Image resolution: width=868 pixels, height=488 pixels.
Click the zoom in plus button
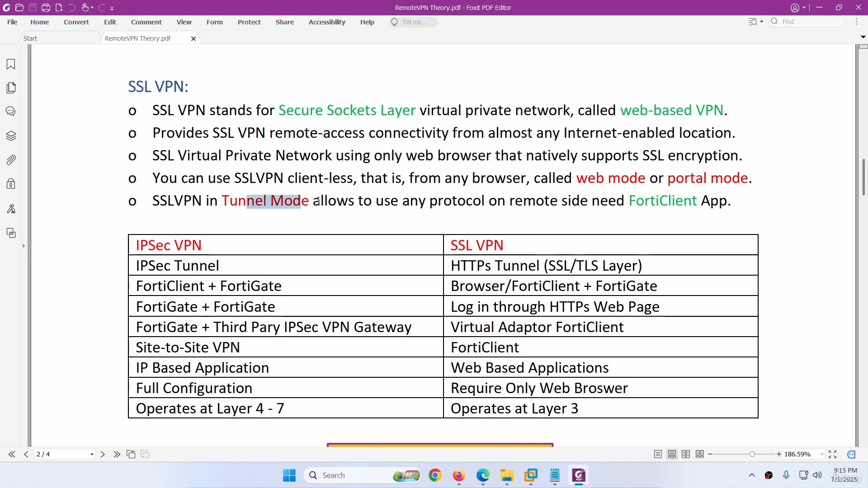click(x=778, y=454)
